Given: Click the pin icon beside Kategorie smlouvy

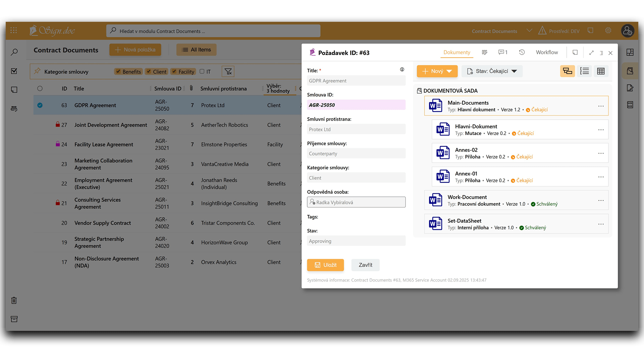Looking at the screenshot, I should click(37, 71).
